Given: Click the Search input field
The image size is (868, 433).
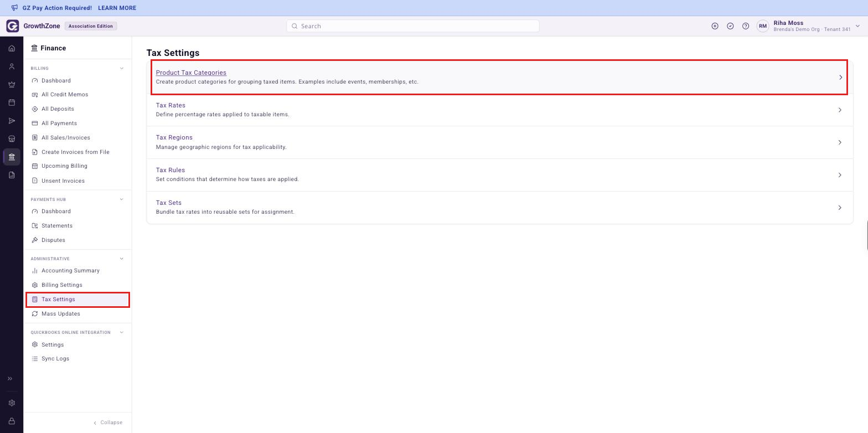Looking at the screenshot, I should pyautogui.click(x=413, y=26).
